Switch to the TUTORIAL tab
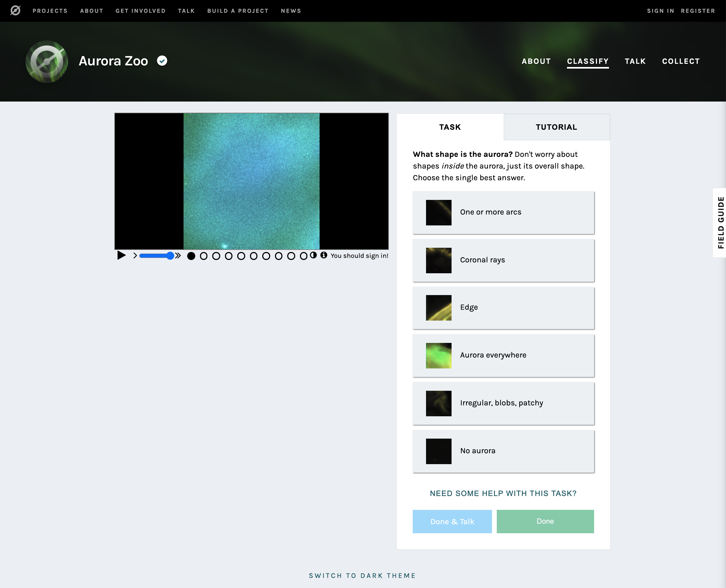 point(557,127)
